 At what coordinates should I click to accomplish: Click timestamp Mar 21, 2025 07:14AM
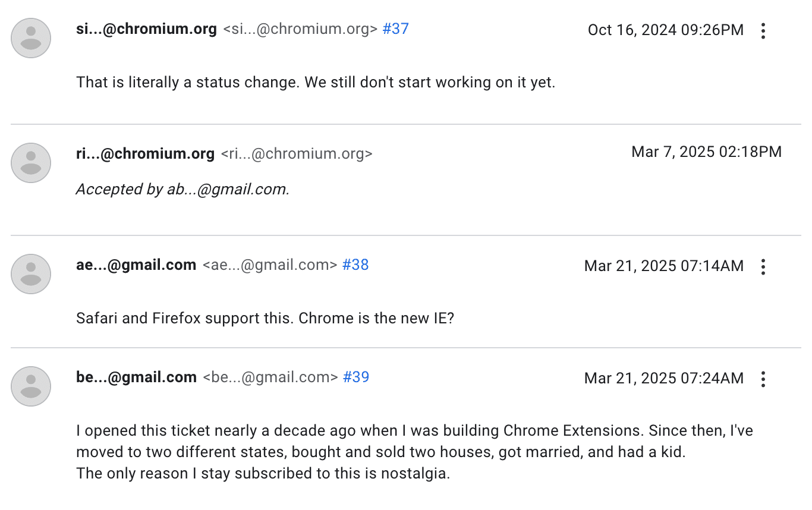[x=663, y=266]
